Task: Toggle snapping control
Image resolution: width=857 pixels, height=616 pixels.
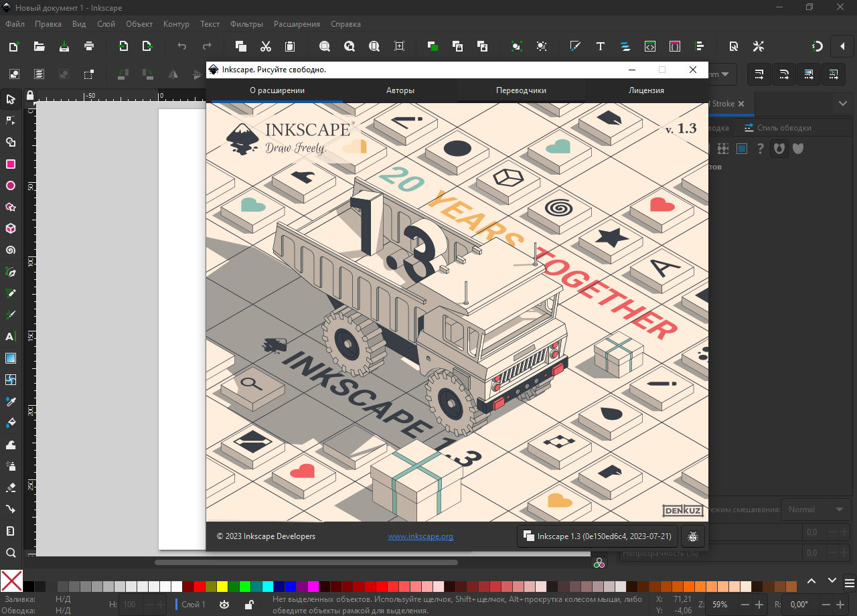Action: (817, 46)
